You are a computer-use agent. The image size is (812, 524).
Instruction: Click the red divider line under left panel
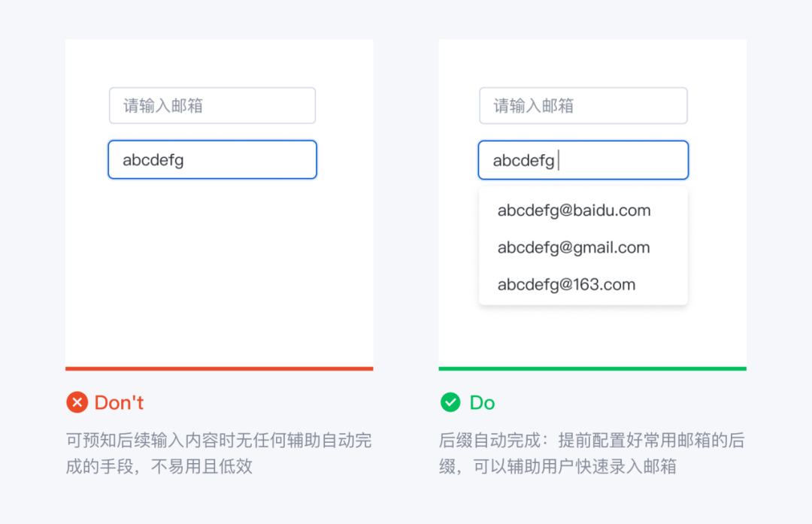tap(219, 368)
